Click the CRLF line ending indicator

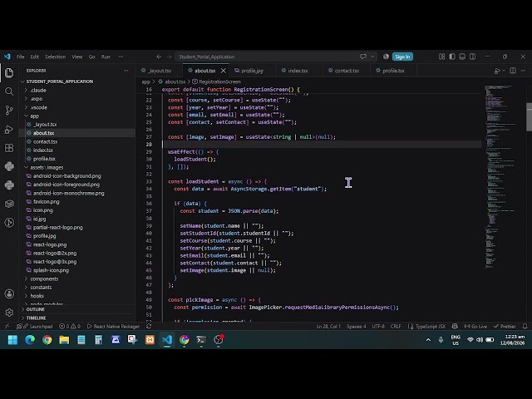point(396,327)
